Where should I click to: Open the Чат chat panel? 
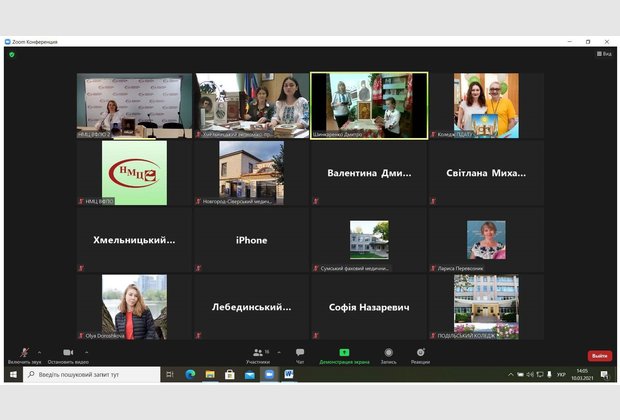(x=300, y=355)
